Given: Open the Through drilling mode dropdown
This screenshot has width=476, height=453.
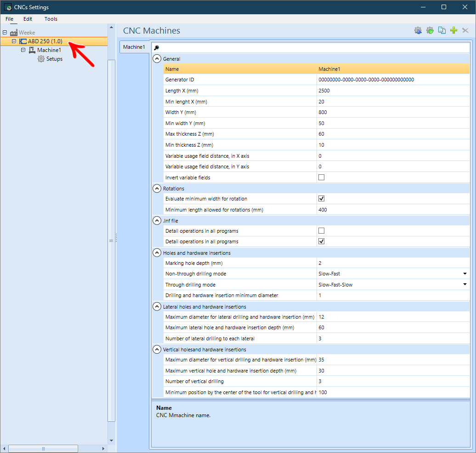Looking at the screenshot, I should 465,284.
